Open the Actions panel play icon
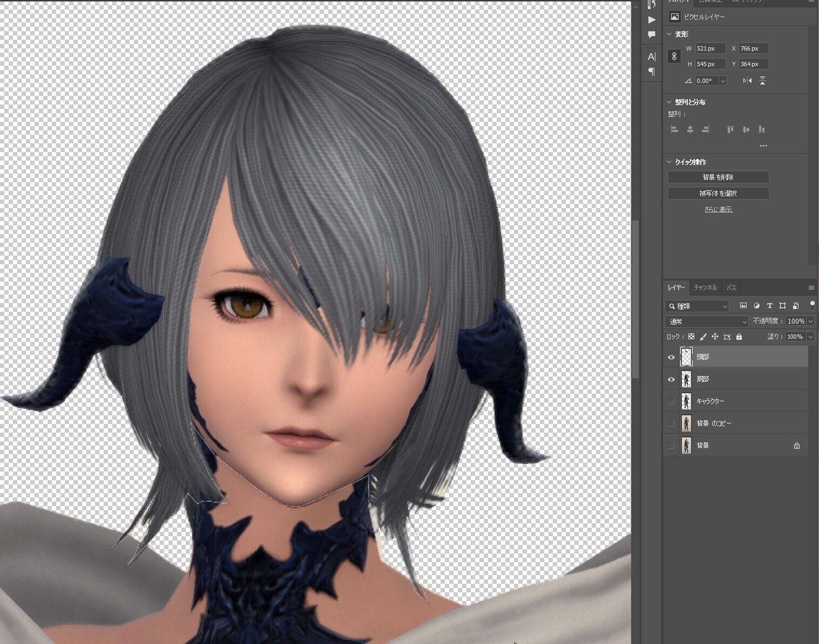This screenshot has width=819, height=644. [x=652, y=20]
